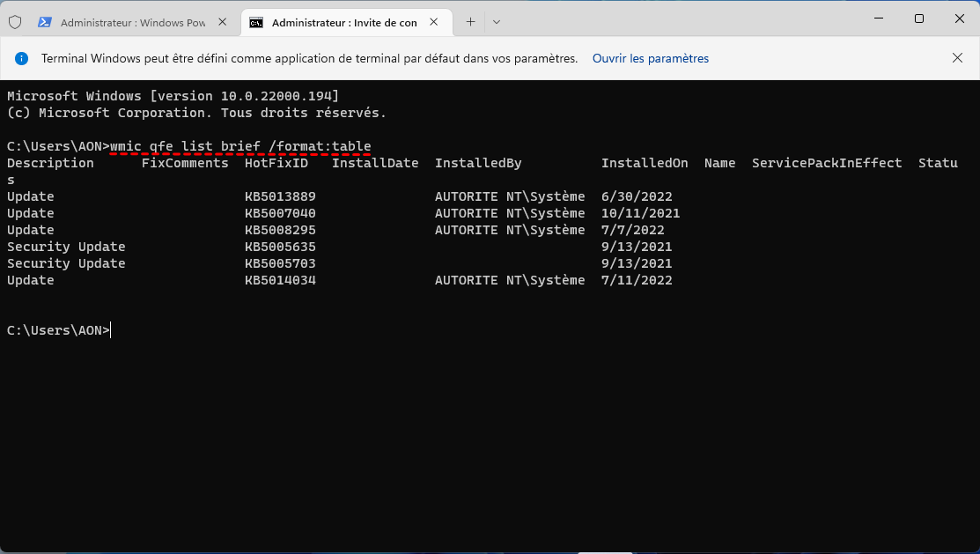Click the ServicePackInEffect column header

click(827, 163)
